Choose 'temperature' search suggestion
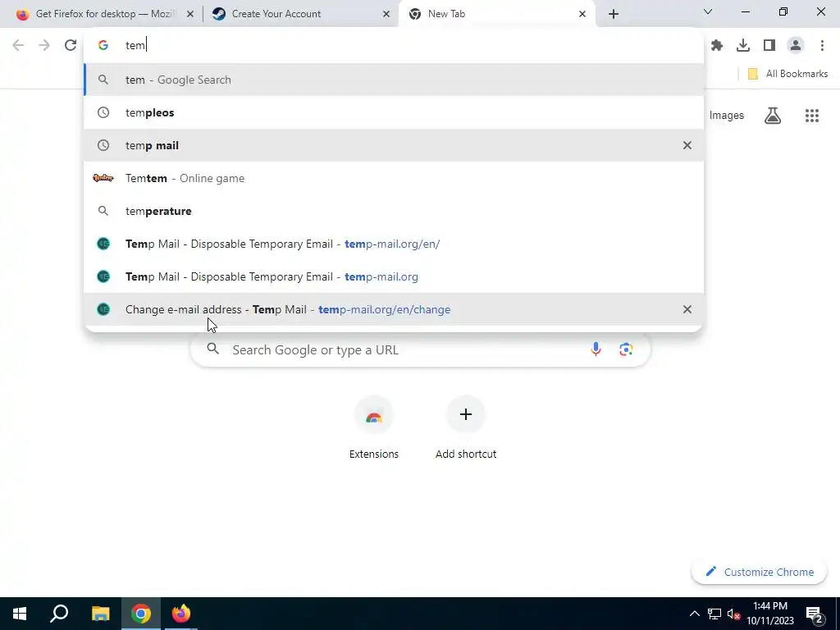The height and width of the screenshot is (630, 840). tap(394, 211)
